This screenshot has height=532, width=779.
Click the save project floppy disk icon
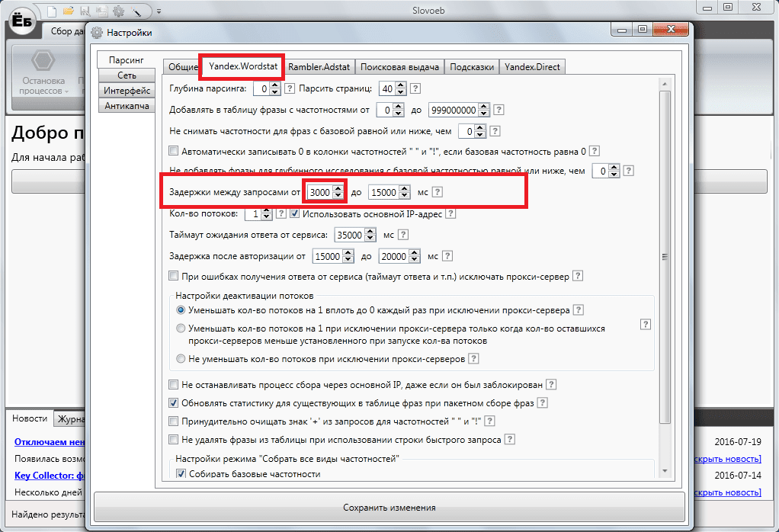tap(85, 11)
